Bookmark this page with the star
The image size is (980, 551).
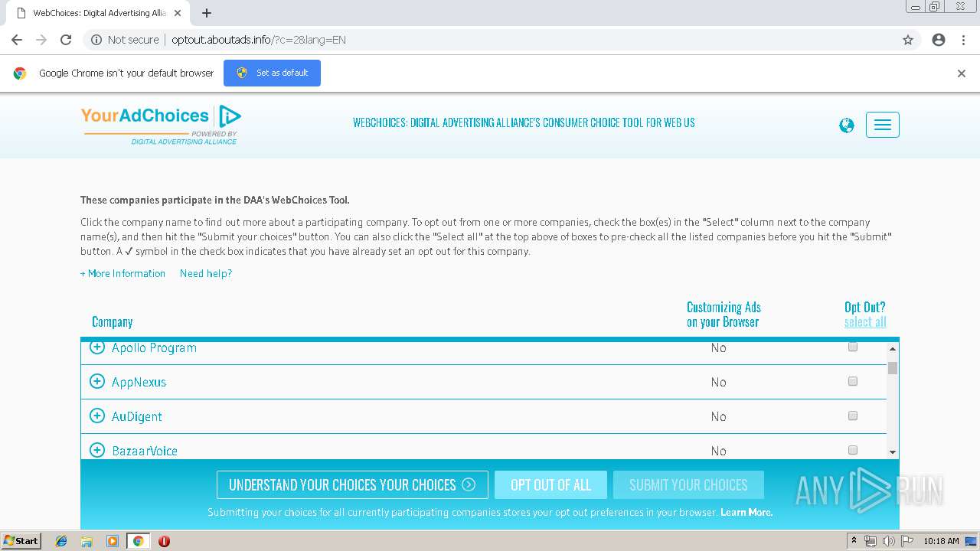(x=908, y=40)
